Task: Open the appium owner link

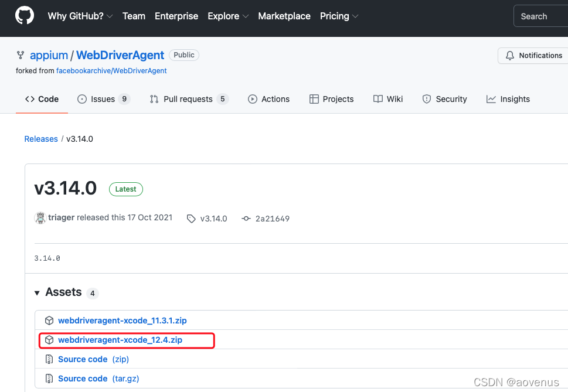Action: pos(49,56)
